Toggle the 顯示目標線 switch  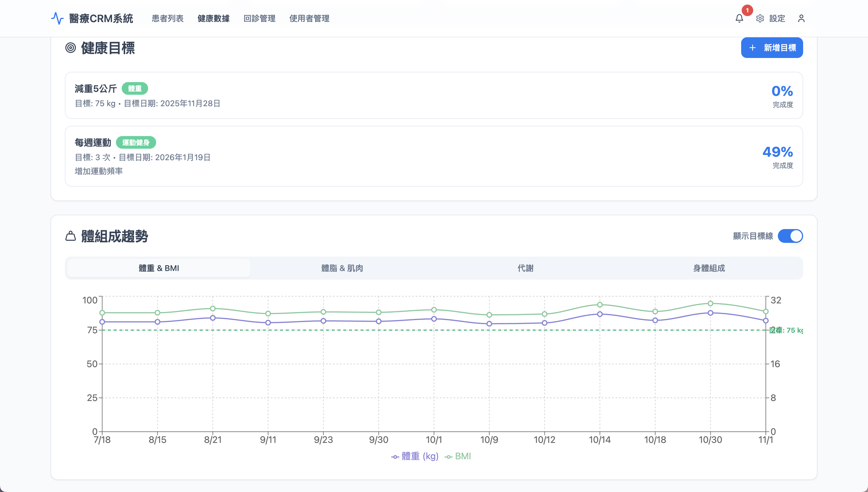click(790, 236)
